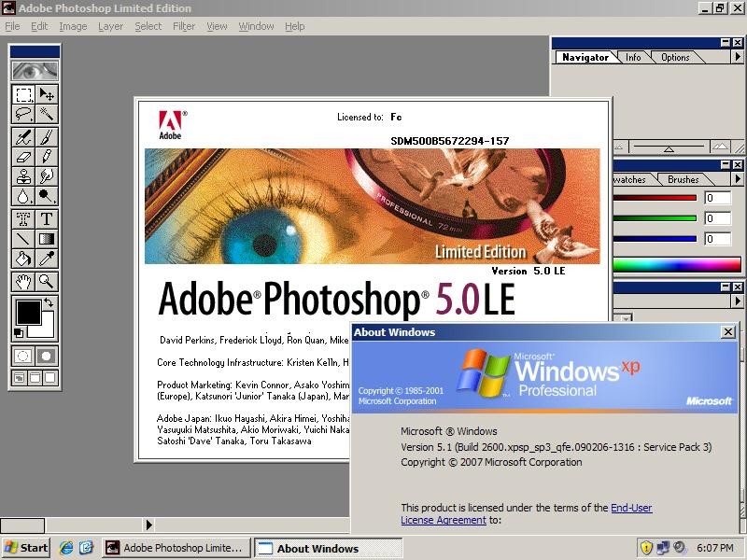
Task: Click the eye image atop the toolbox
Action: 35,71
